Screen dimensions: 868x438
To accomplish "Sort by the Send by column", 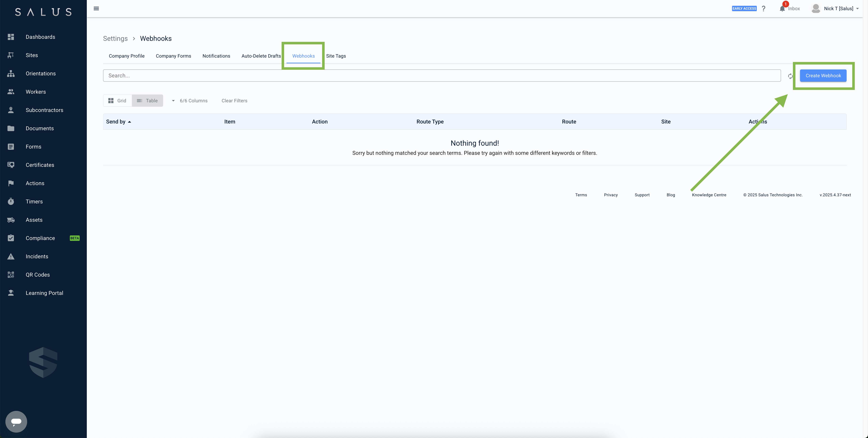I will [x=116, y=122].
